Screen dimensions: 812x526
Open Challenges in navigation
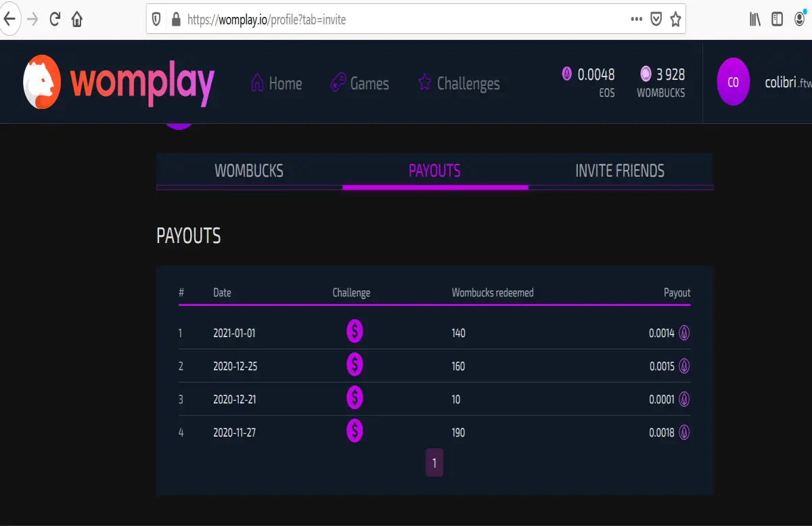(x=468, y=83)
